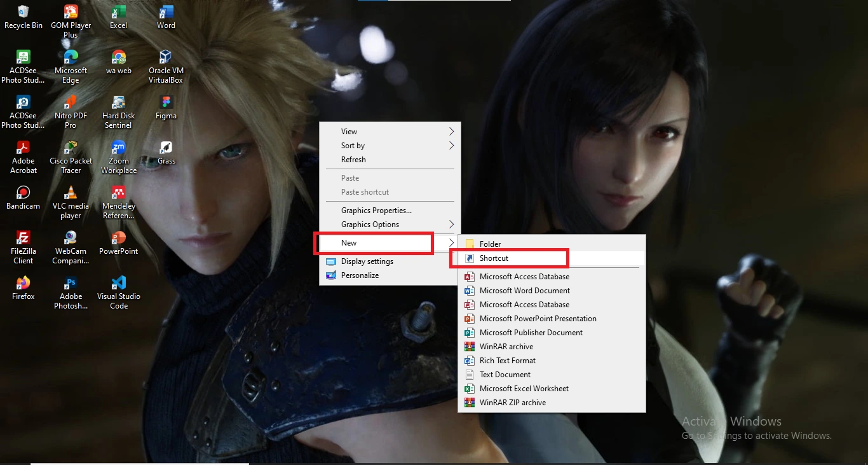Image resolution: width=868 pixels, height=465 pixels.
Task: Create a Microsoft Excel Worksheet
Action: click(552, 389)
